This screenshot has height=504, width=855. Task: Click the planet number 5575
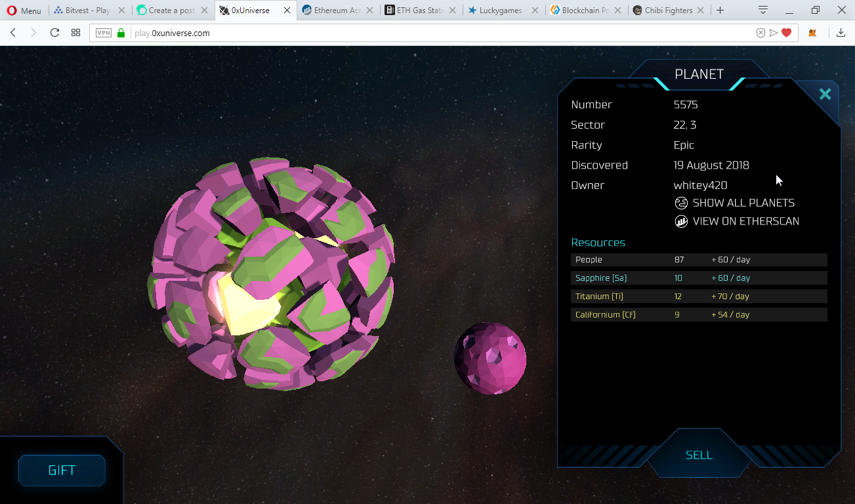[x=686, y=104]
